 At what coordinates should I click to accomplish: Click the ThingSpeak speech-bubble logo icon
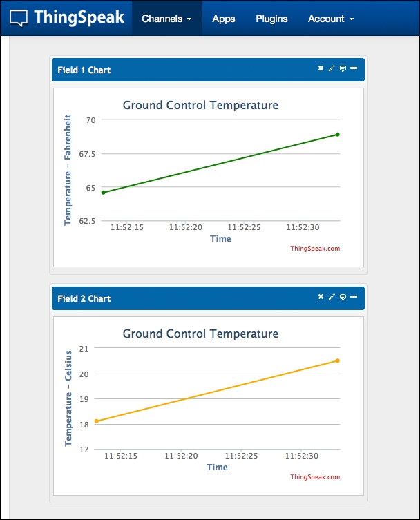click(x=20, y=18)
